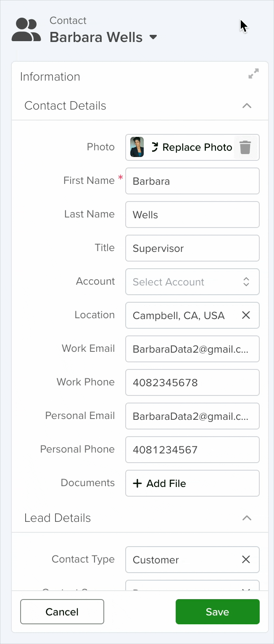Click the Last Name field containing Wells

192,215
